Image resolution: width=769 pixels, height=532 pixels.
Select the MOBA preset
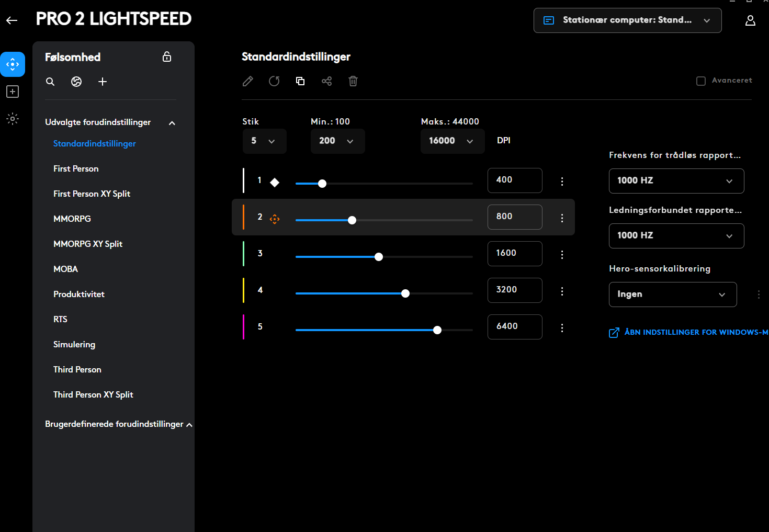(x=65, y=269)
